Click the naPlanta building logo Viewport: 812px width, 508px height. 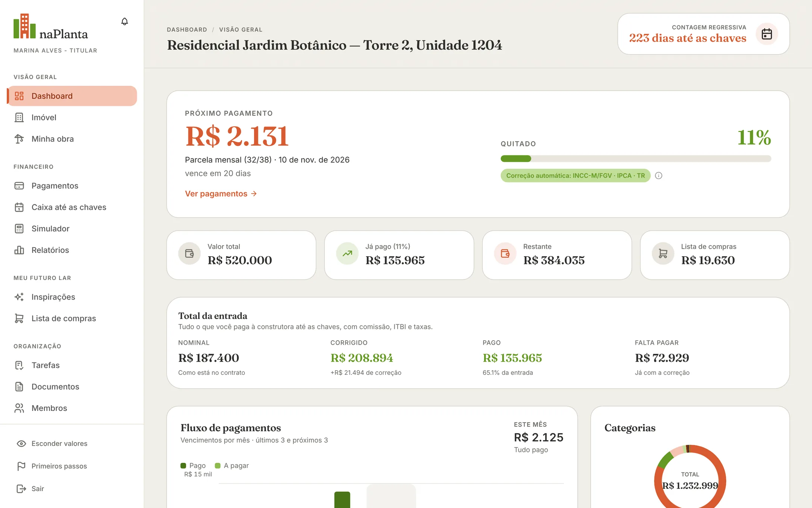point(25,26)
